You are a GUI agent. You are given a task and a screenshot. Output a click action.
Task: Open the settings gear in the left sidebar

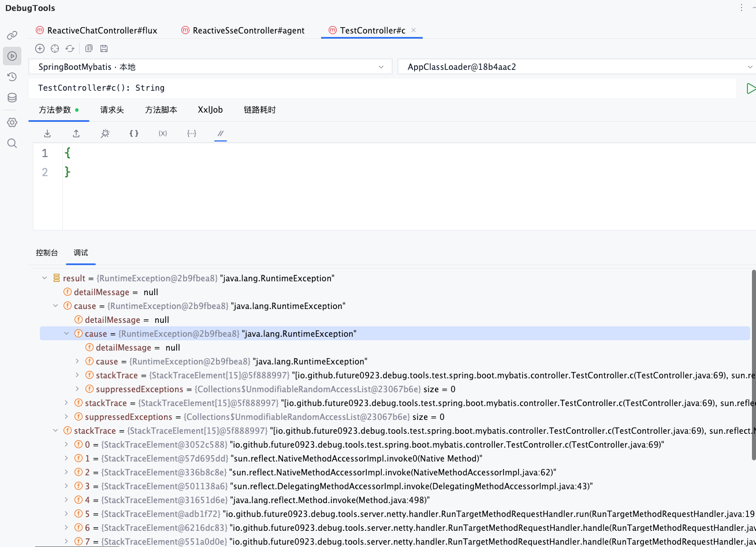pos(12,122)
